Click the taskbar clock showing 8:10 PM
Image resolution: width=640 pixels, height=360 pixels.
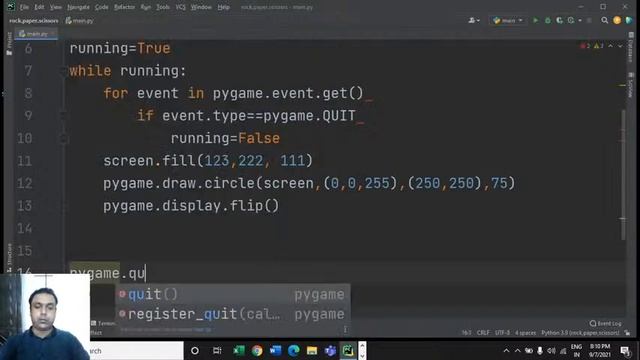point(600,350)
